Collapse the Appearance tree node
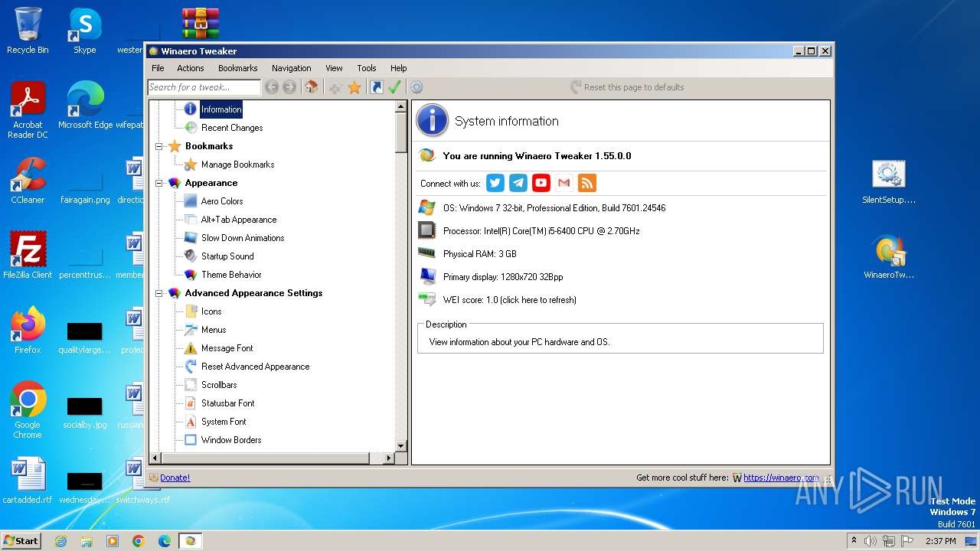 click(x=159, y=183)
